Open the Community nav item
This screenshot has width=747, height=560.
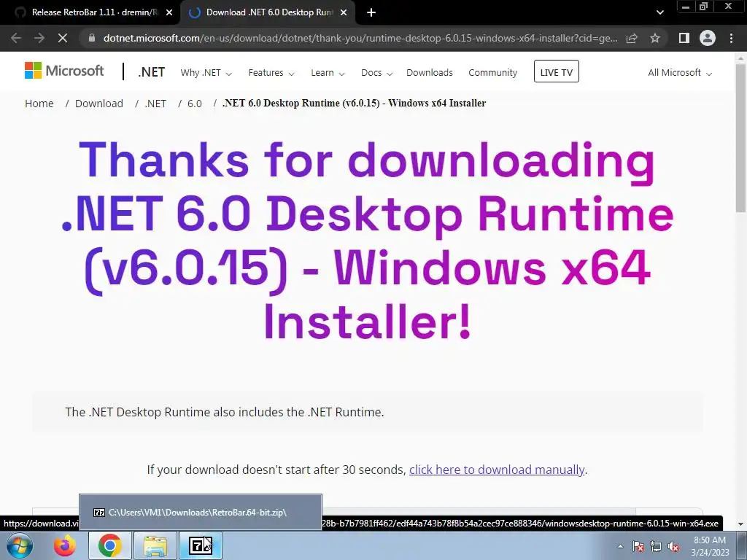coord(492,73)
